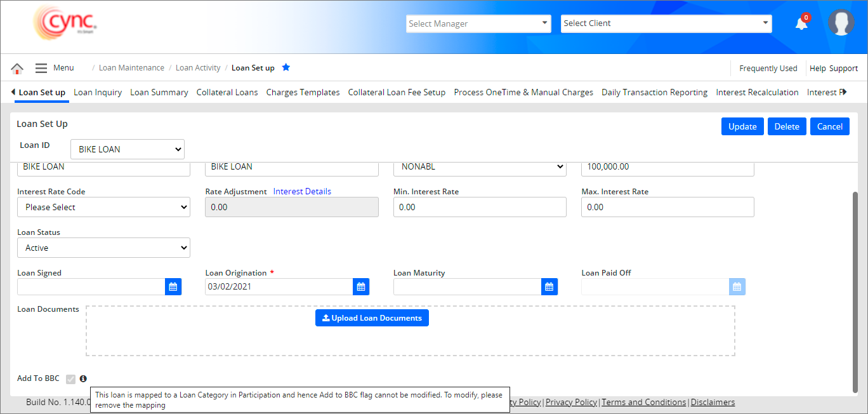Open the Interest Details link
The height and width of the screenshot is (414, 868).
[x=302, y=191]
